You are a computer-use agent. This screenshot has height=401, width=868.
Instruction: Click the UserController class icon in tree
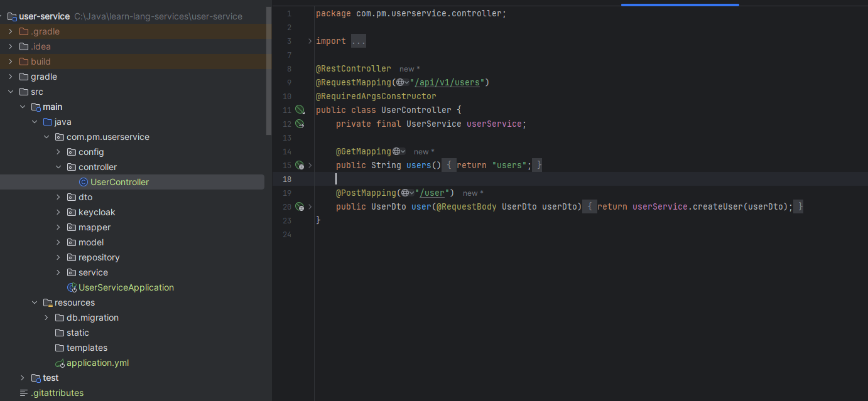pyautogui.click(x=84, y=182)
